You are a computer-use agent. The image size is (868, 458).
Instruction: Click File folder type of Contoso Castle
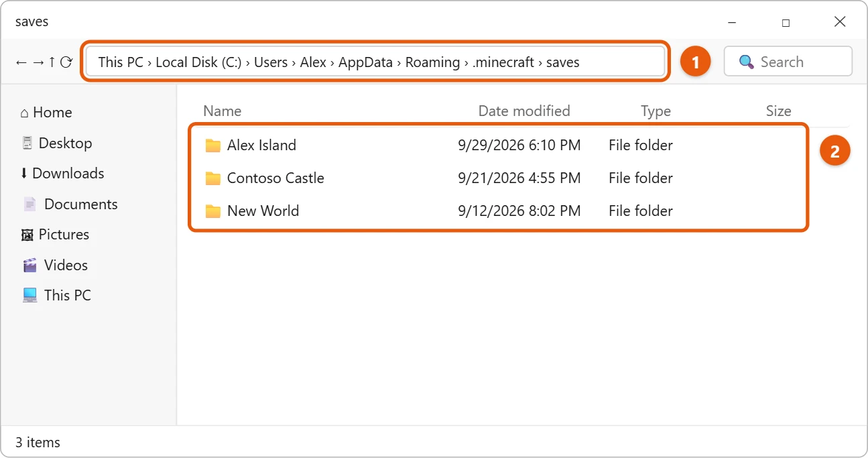click(x=641, y=178)
